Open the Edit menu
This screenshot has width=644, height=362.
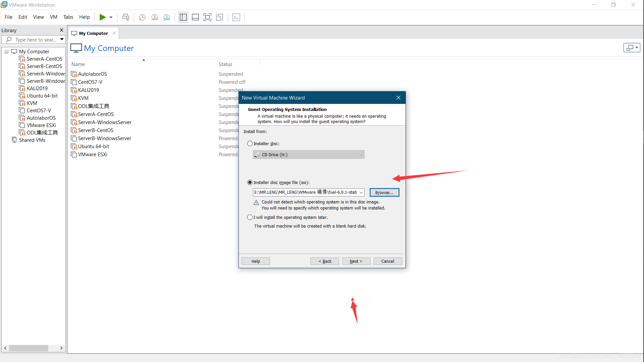[23, 17]
